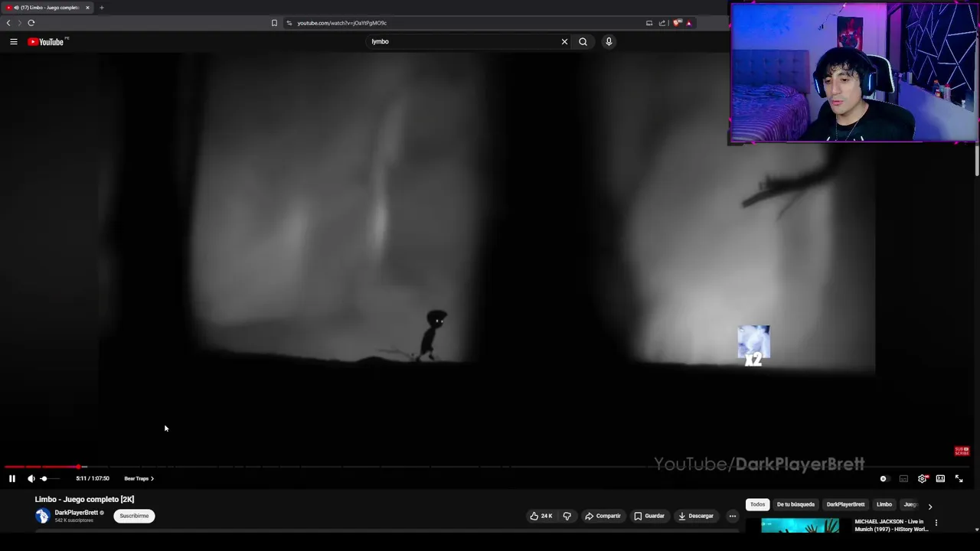This screenshot has height=551, width=980.
Task: Click the SUBSCRIBE watermark in the video corner
Action: (x=962, y=452)
